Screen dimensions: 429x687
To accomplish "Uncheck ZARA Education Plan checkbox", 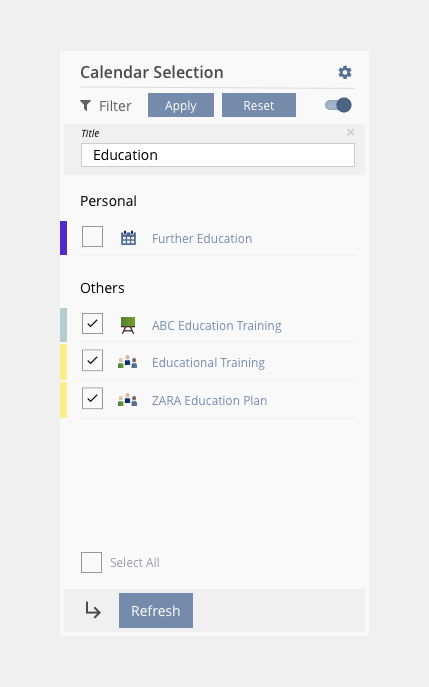I will point(92,398).
